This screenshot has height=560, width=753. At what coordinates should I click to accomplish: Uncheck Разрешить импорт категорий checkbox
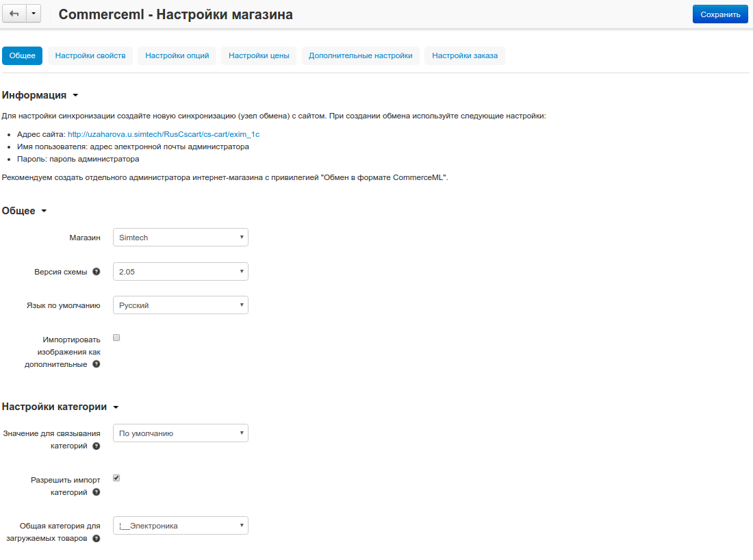tap(116, 478)
